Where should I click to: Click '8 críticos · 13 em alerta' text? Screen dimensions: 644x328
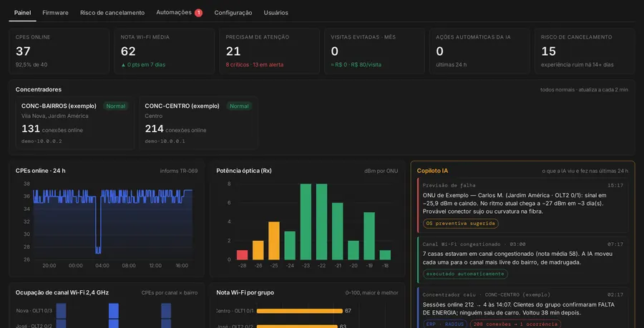[x=254, y=65]
